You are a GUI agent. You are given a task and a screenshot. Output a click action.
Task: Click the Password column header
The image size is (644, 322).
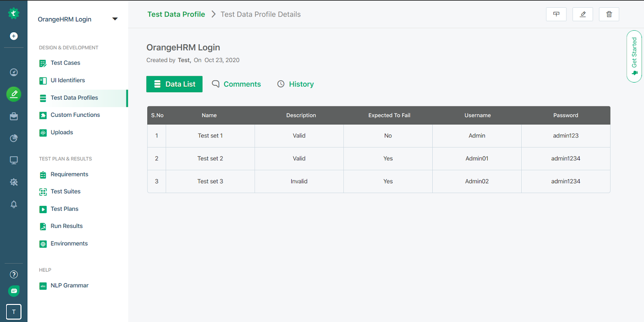pos(566,115)
